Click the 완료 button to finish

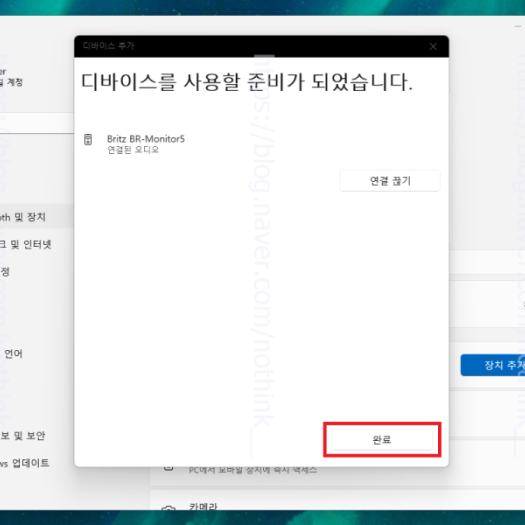pos(382,439)
